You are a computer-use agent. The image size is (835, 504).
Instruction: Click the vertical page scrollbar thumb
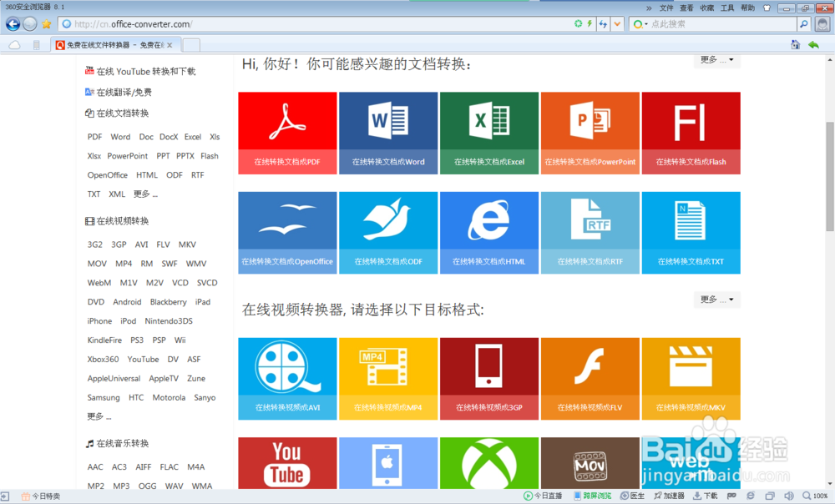(830, 176)
